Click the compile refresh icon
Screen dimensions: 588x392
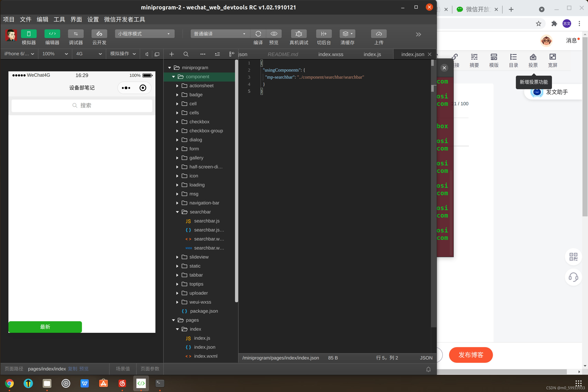[258, 34]
